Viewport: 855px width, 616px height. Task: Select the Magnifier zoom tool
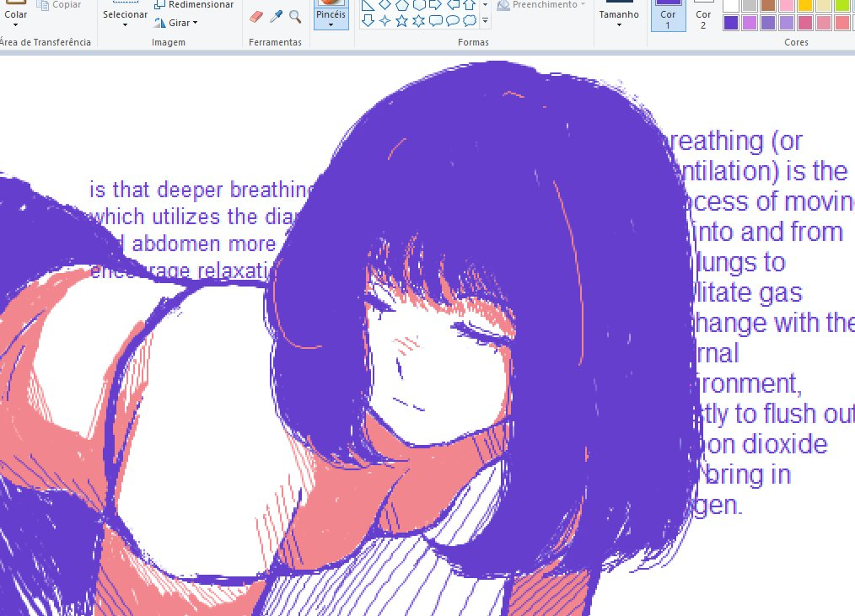[x=295, y=16]
